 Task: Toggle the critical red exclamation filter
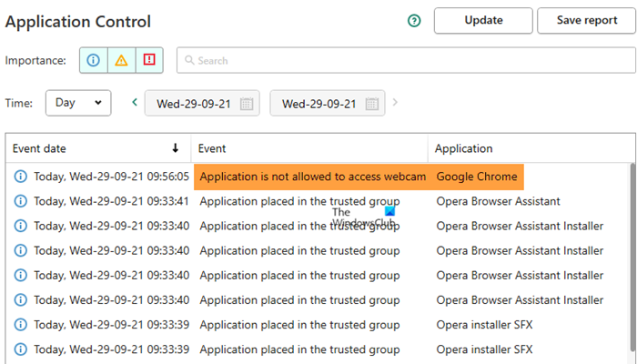pyautogui.click(x=149, y=60)
